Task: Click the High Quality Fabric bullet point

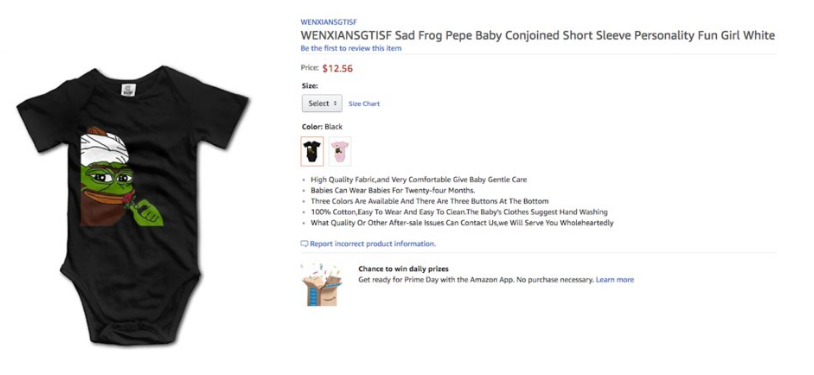Action: tap(418, 180)
